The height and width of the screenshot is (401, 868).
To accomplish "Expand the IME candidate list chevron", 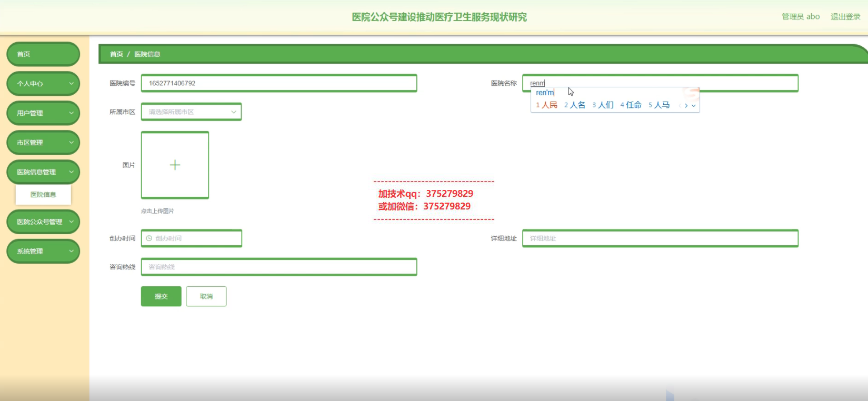I will point(694,106).
